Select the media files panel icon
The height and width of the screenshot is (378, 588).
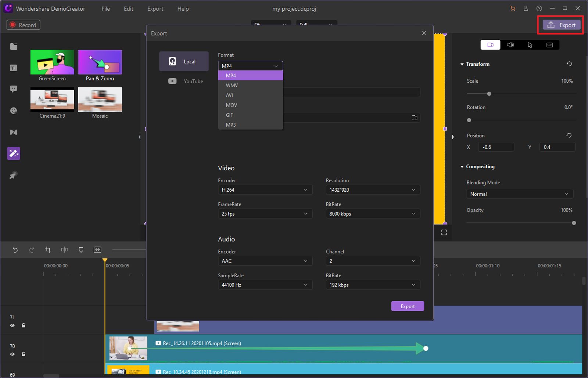tap(13, 46)
